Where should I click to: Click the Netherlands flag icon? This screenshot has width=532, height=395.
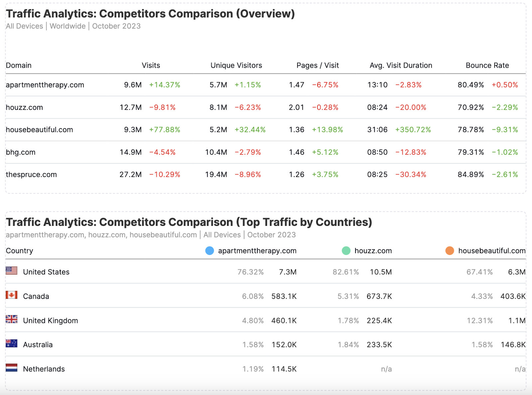(12, 368)
